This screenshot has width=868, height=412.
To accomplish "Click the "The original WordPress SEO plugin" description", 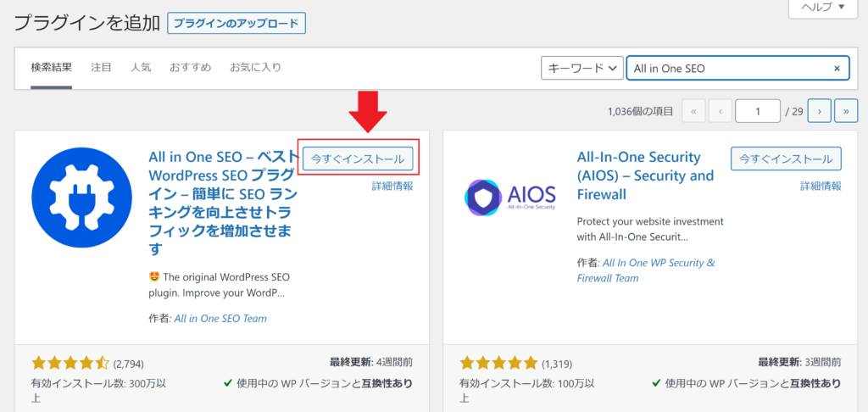I will click(x=220, y=285).
